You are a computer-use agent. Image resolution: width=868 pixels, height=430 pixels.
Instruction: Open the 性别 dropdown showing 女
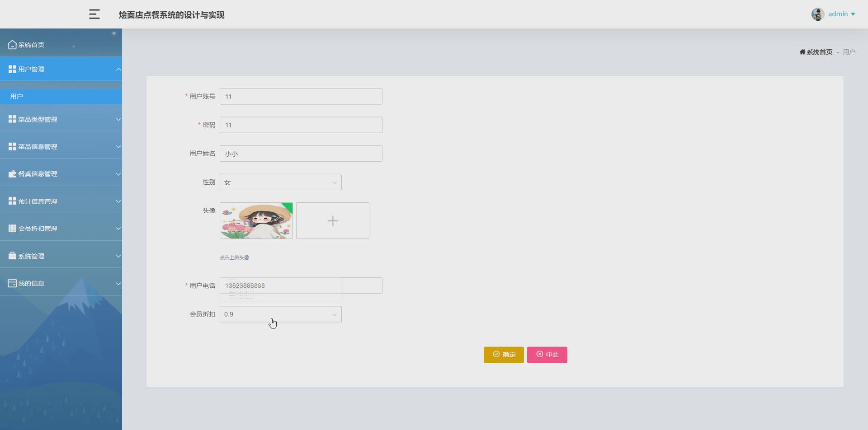280,182
